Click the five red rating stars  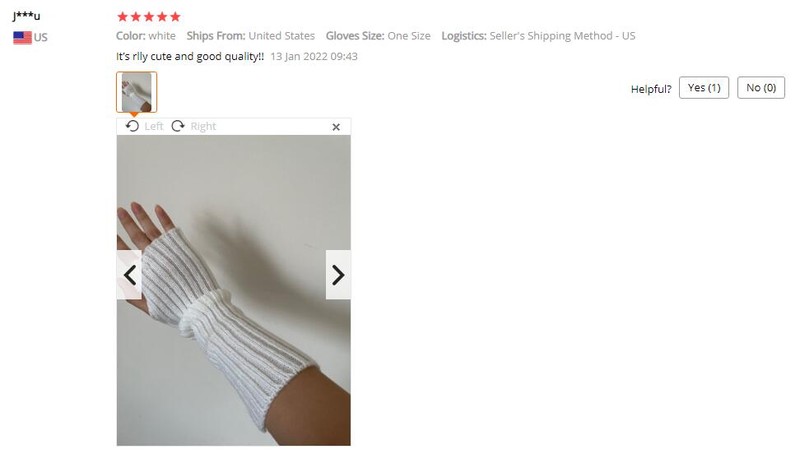click(x=148, y=17)
